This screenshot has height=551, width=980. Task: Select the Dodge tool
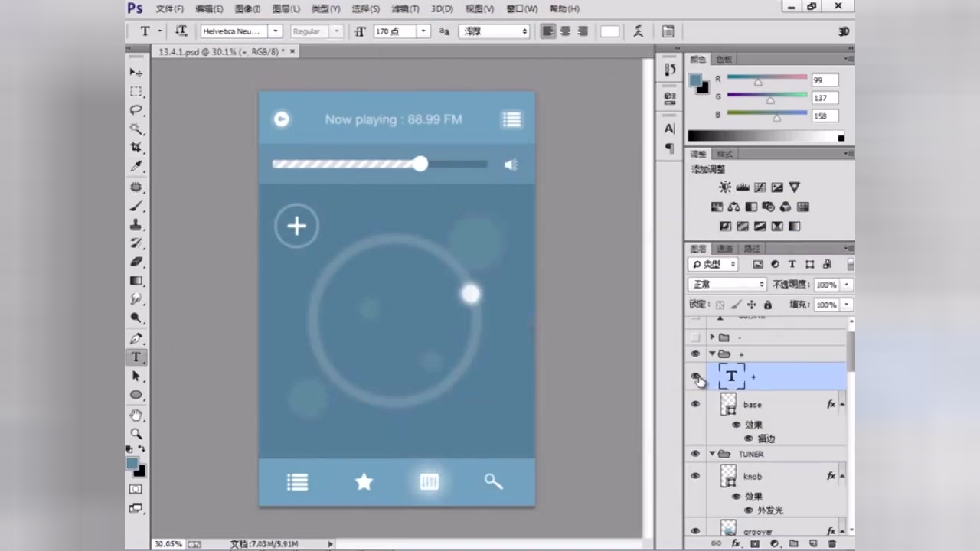[136, 318]
